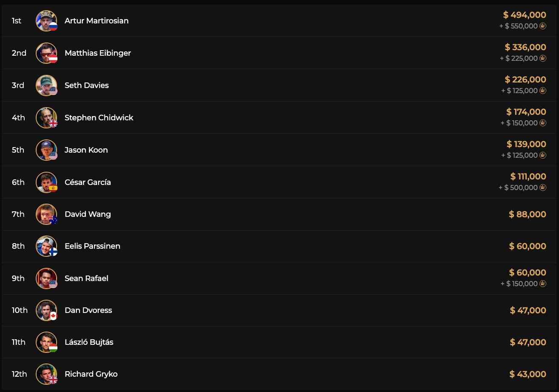Click Richard Gryko's name link

pyautogui.click(x=91, y=374)
